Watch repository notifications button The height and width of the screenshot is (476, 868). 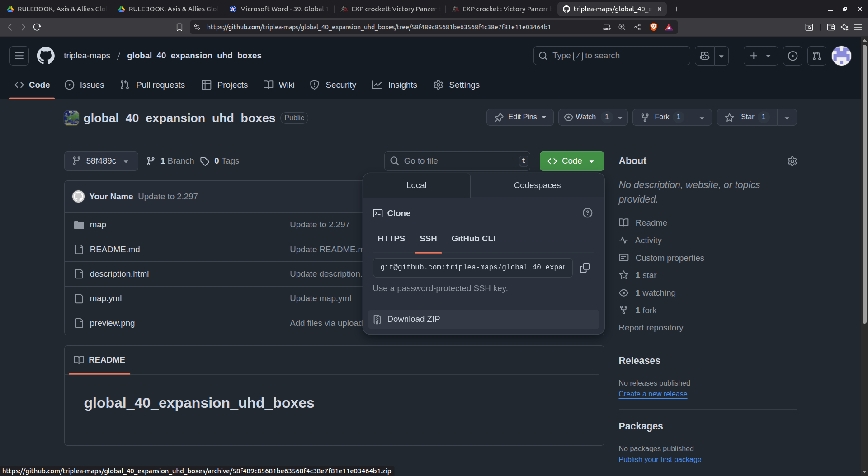pos(586,117)
